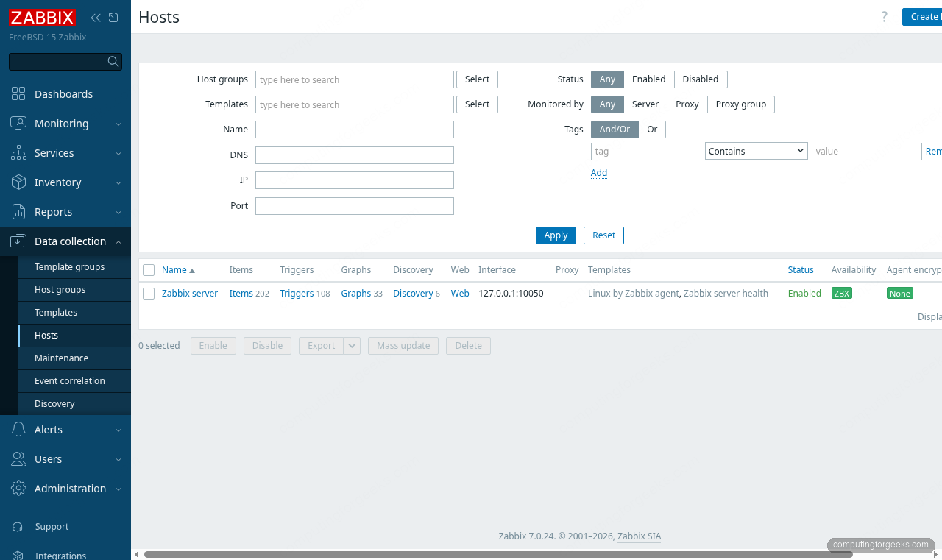Open the Contains operator dropdown
This screenshot has width=942, height=560.
click(756, 150)
